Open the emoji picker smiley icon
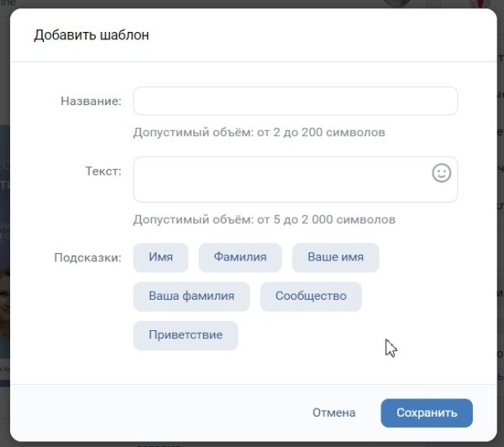The height and width of the screenshot is (447, 504). (x=441, y=173)
